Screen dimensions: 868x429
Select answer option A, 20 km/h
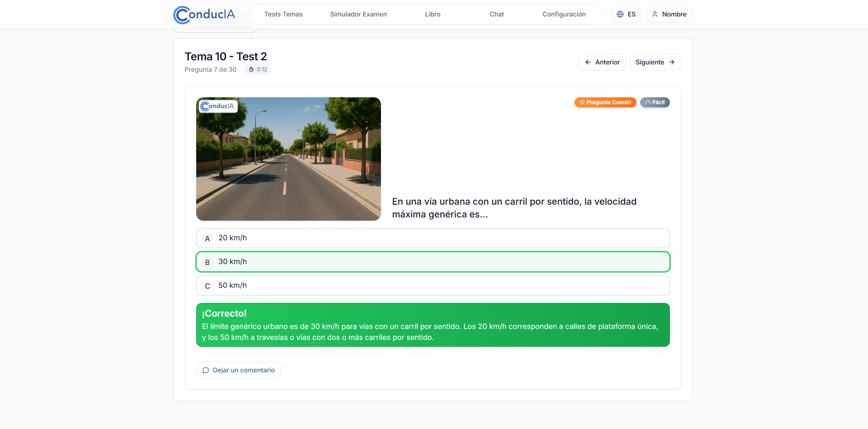[433, 238]
